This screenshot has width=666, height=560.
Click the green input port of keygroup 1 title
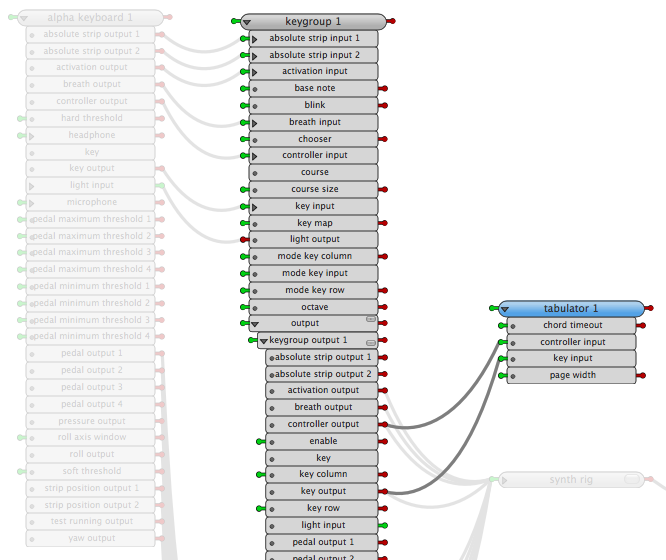point(236,21)
